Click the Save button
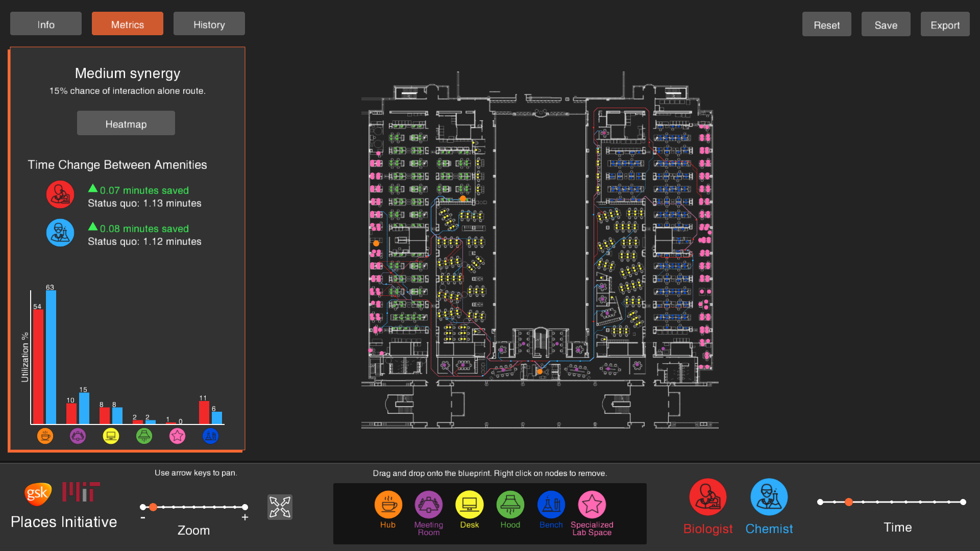This screenshot has height=551, width=980. pos(886,24)
